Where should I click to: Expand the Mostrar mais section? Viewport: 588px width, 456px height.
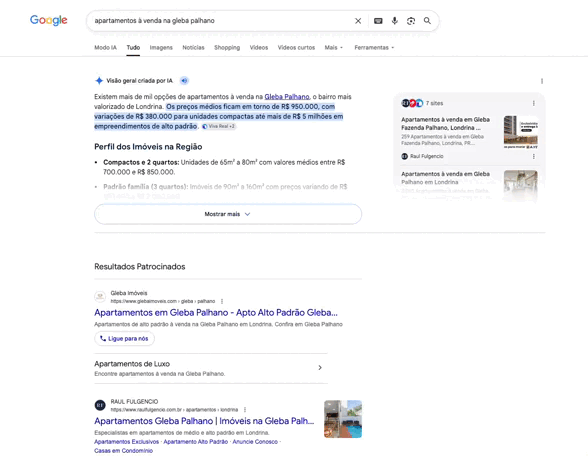click(228, 214)
